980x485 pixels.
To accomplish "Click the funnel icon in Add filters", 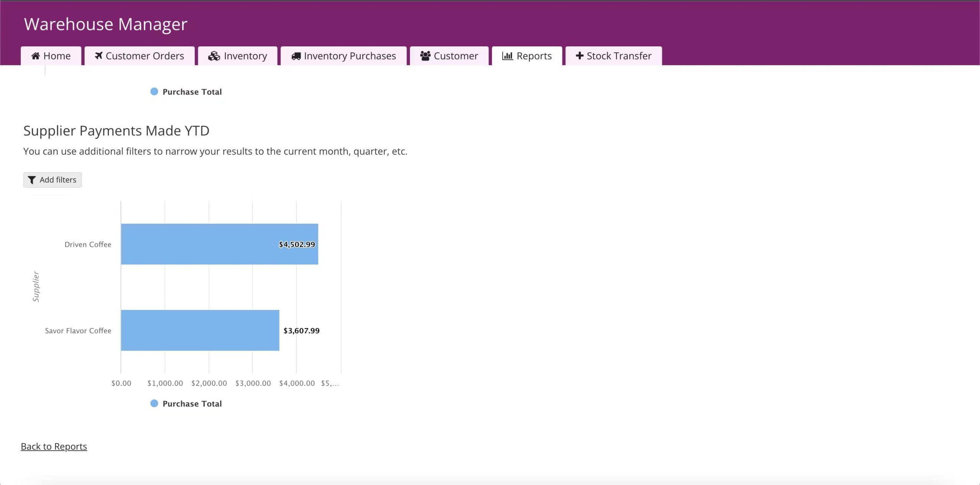I will click(32, 180).
